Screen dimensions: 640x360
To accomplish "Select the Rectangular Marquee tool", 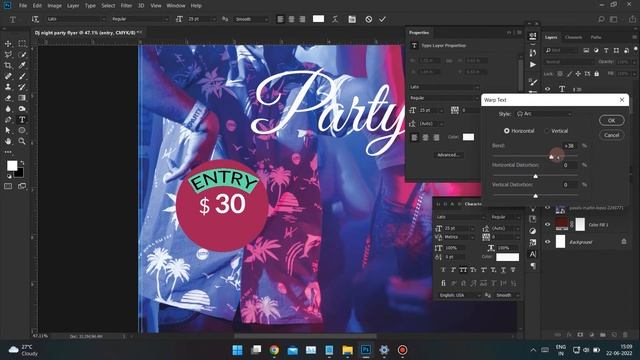I will click(22, 44).
